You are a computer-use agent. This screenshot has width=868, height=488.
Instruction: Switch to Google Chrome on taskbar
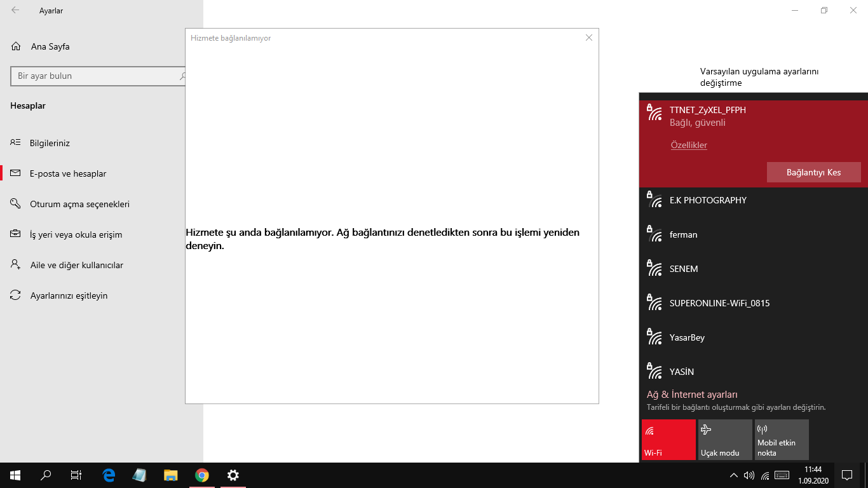(x=201, y=475)
